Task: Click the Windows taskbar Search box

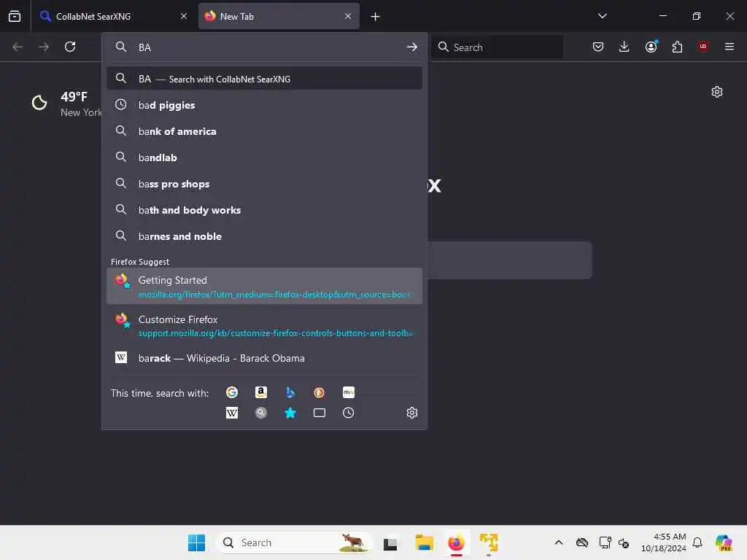Action: [294, 542]
